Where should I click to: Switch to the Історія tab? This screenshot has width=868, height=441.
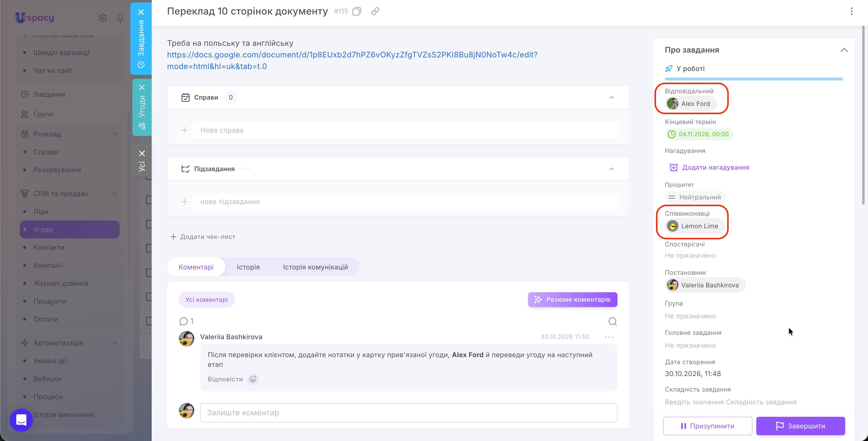point(248,267)
